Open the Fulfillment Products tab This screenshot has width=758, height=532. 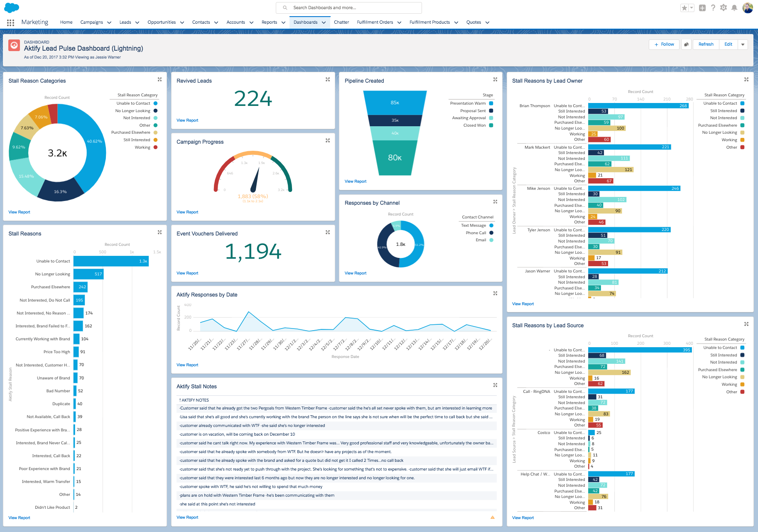coord(429,22)
